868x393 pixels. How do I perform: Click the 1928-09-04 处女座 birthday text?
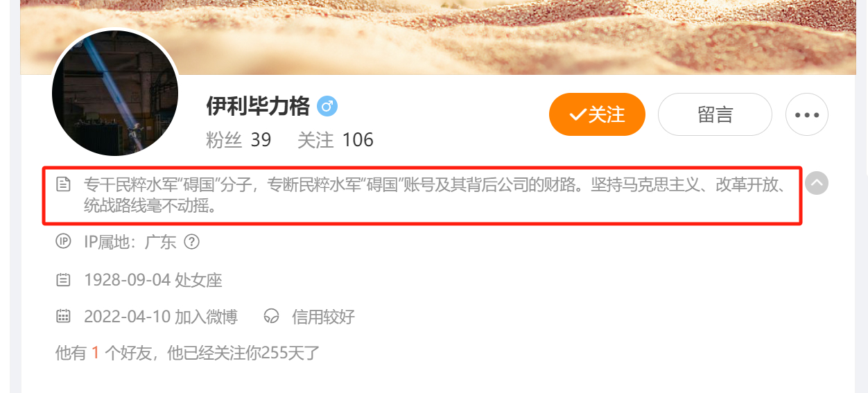click(153, 280)
